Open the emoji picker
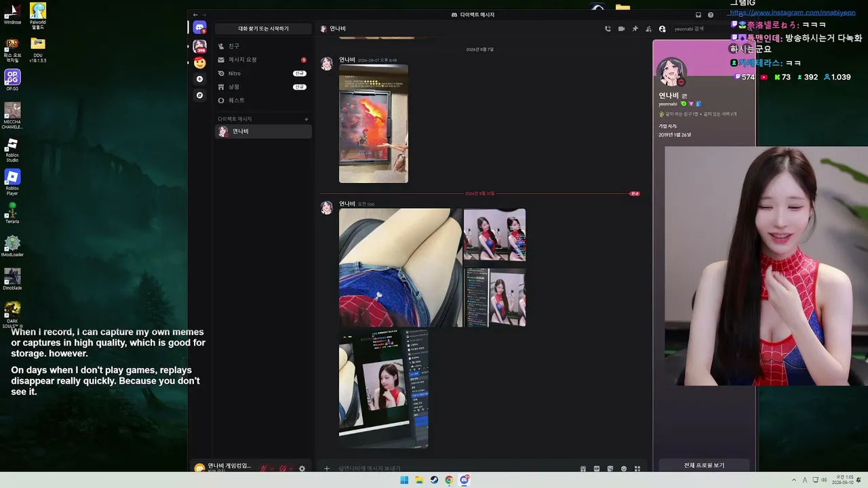The image size is (868, 488). (624, 468)
